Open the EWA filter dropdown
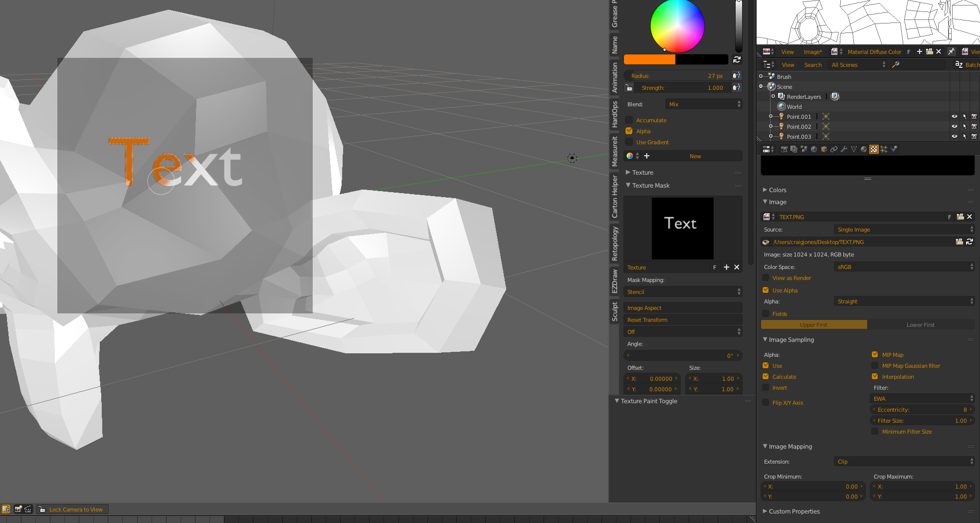Viewport: 980px width, 523px height. click(922, 398)
